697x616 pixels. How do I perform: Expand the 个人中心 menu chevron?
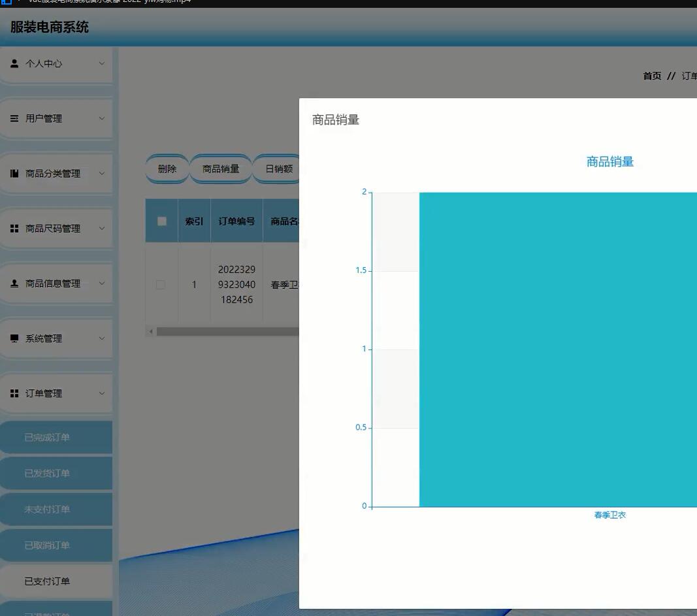tap(102, 63)
